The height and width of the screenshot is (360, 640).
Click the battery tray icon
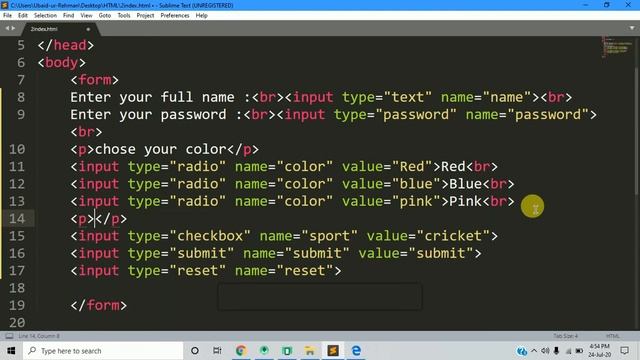579,351
